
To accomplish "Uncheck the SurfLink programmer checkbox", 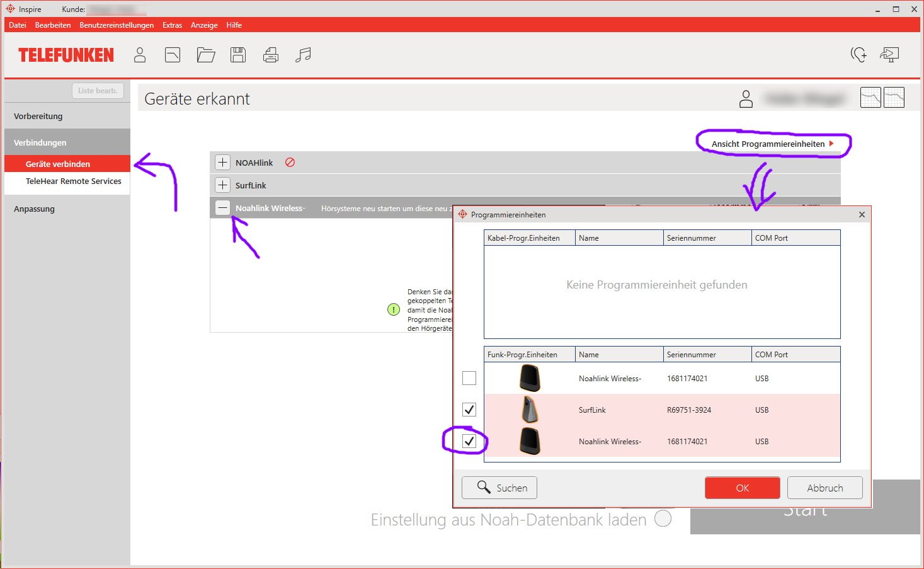I will [469, 410].
